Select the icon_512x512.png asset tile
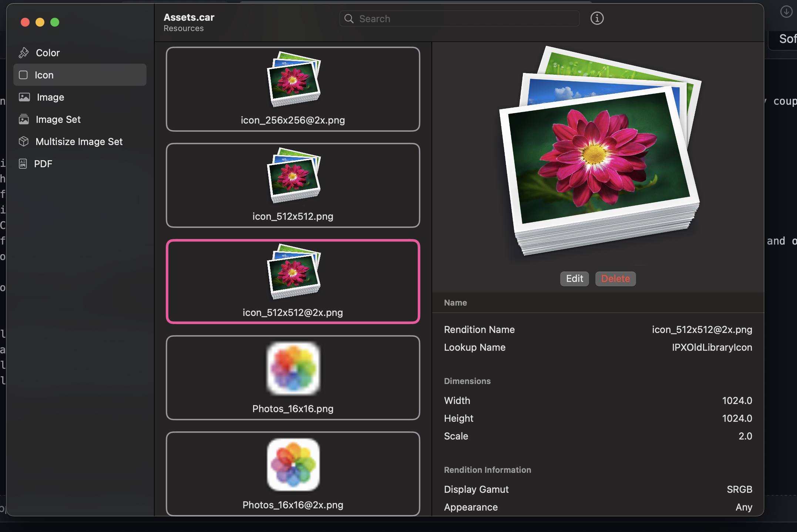The image size is (797, 532). [x=293, y=185]
